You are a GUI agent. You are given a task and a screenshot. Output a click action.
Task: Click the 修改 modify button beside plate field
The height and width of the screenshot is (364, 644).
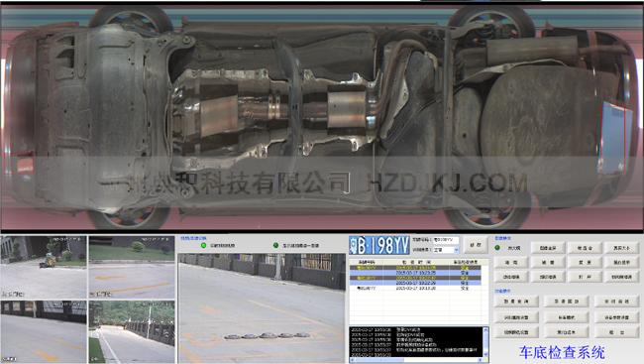pyautogui.click(x=476, y=245)
